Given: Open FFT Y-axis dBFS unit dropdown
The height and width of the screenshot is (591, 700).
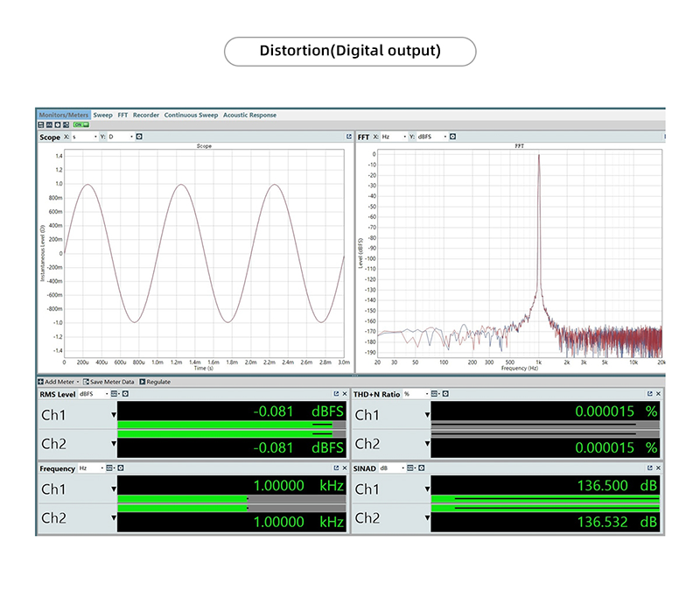Looking at the screenshot, I should pos(434,137).
